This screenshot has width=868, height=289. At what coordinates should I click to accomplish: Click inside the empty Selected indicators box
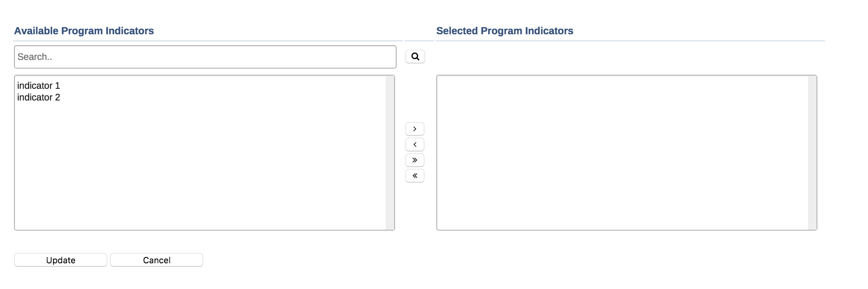622,153
